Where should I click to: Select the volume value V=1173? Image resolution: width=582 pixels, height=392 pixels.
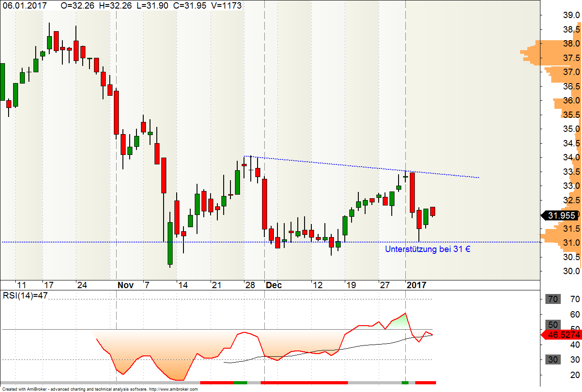(x=226, y=5)
